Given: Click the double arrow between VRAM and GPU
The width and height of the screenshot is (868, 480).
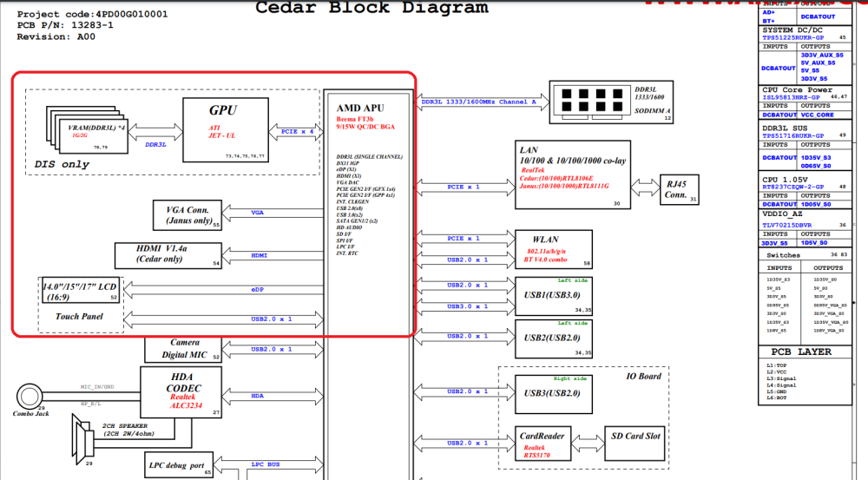Looking at the screenshot, I should (155, 132).
